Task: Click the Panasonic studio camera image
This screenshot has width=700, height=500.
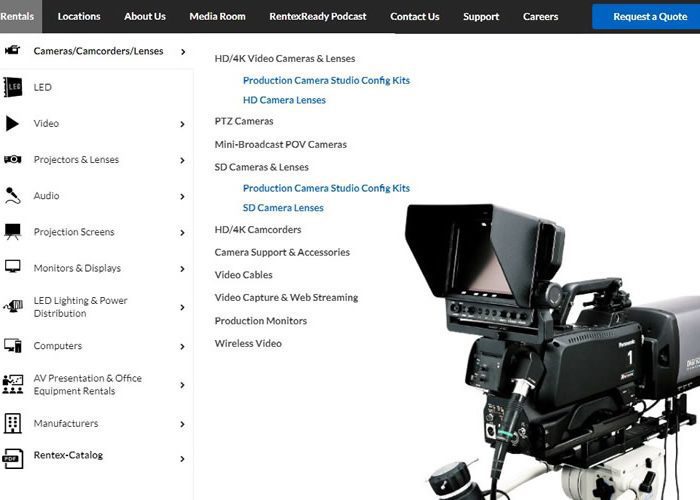Action: [x=553, y=352]
